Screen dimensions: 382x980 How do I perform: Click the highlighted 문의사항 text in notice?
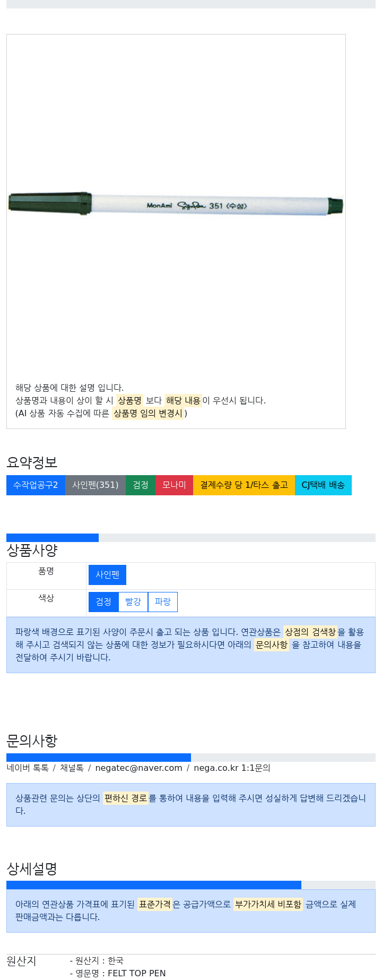click(x=272, y=644)
